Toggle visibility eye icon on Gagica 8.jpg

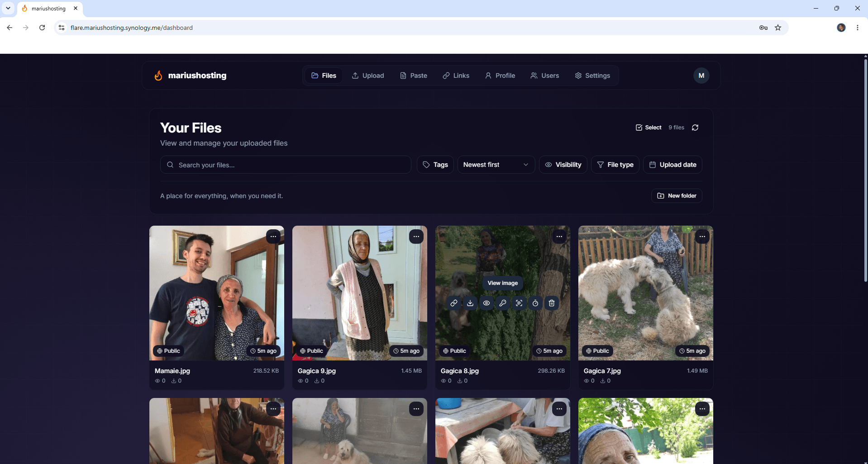pos(486,303)
